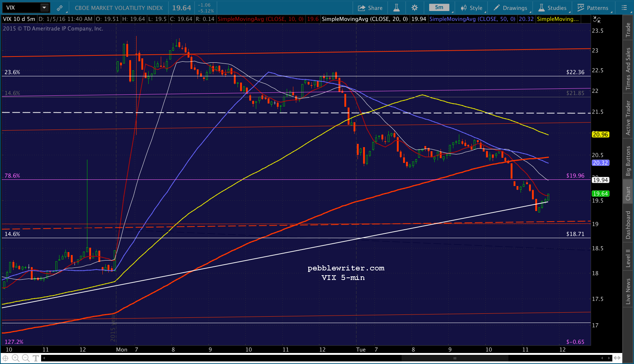Screen dimensions: 634x364
Task: Click the zoom in magnifier icon
Action: click(15, 358)
